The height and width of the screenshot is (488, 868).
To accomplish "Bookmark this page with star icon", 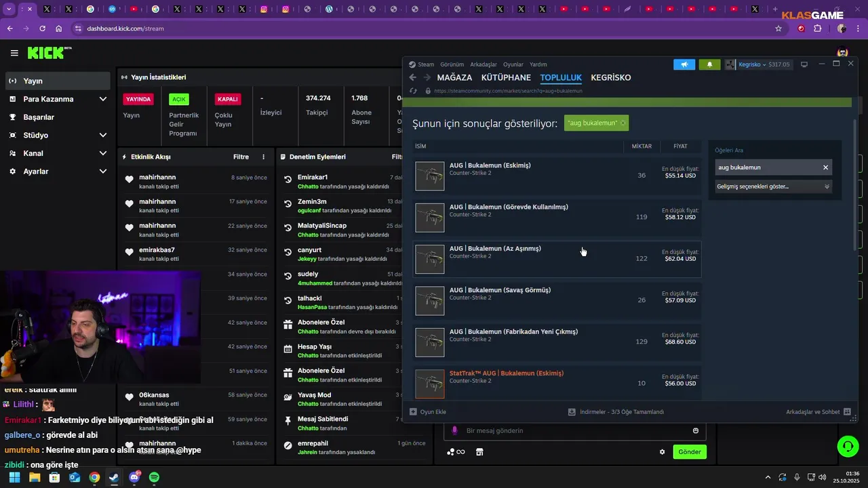I will point(778,28).
